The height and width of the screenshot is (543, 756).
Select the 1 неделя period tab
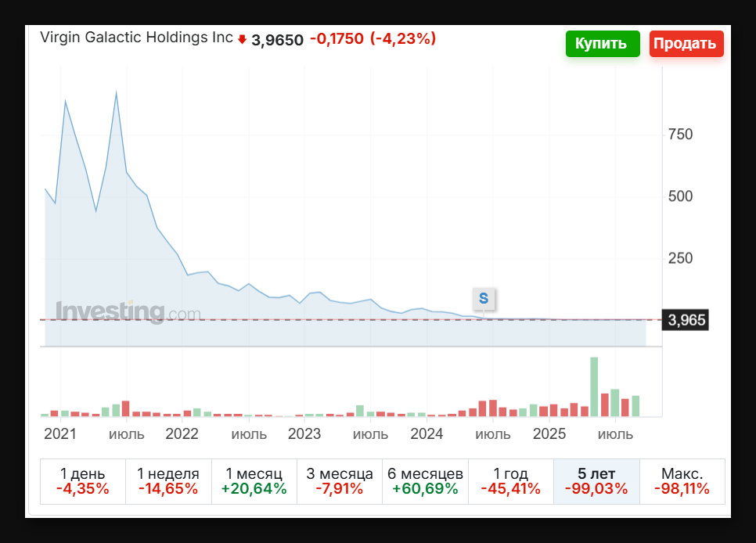click(168, 481)
